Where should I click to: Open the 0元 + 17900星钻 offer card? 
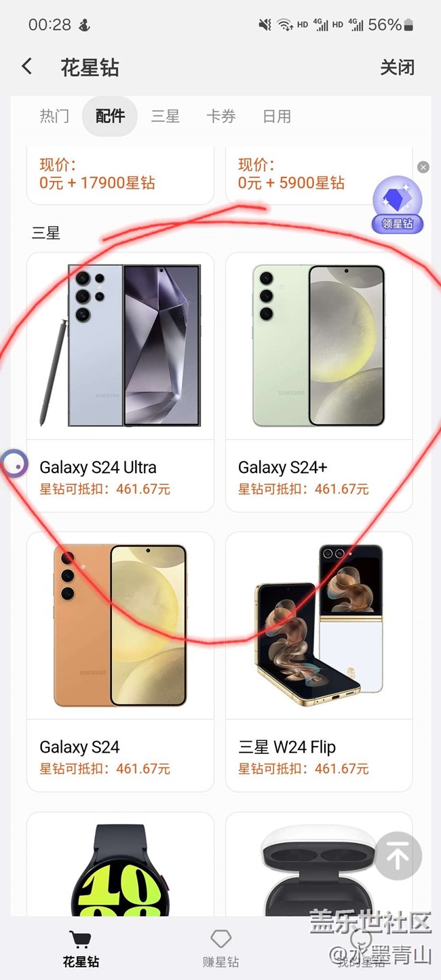(120, 175)
